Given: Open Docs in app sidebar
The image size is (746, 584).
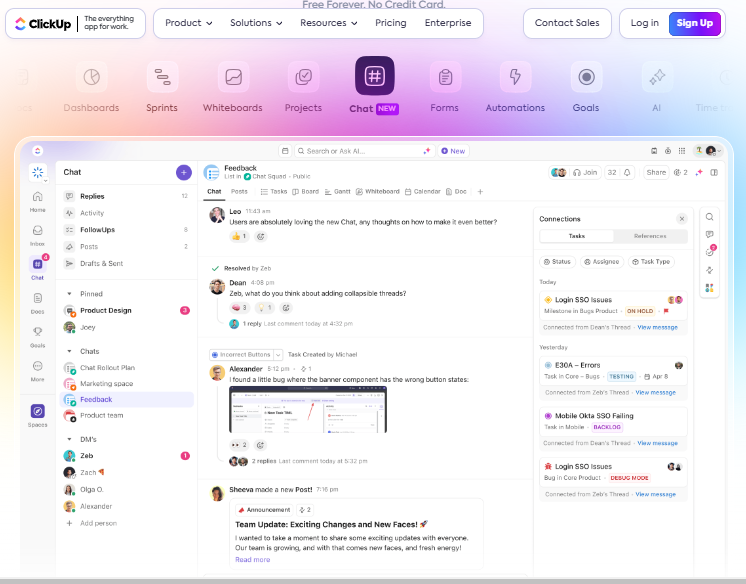Looking at the screenshot, I should 38,303.
